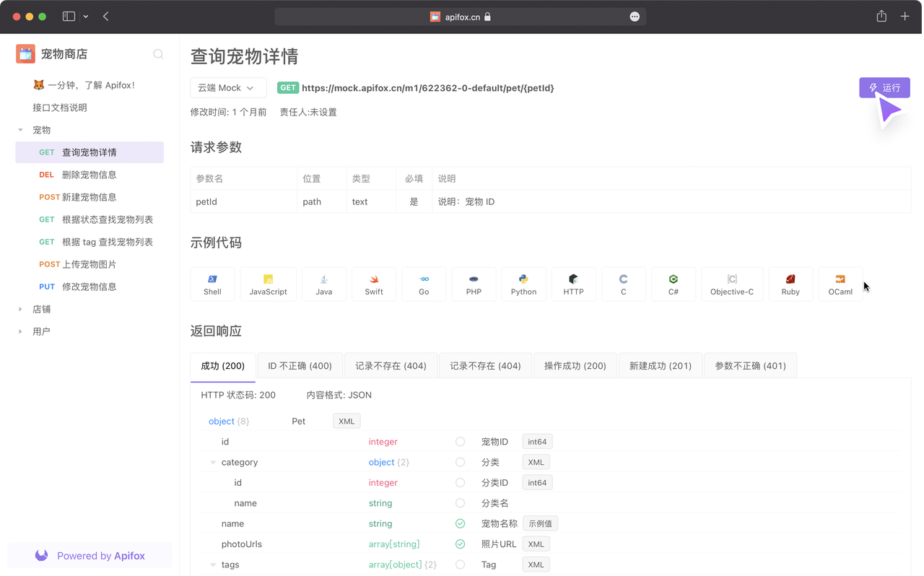Click the search icon in sidebar
Viewport: 924px width, 576px height.
158,54
